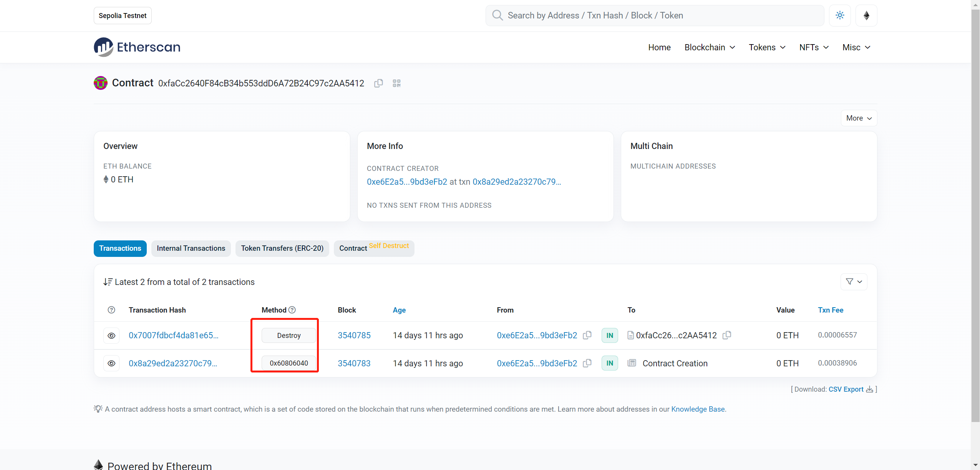Click the Method help question mark icon
The image size is (980, 470).
292,310
